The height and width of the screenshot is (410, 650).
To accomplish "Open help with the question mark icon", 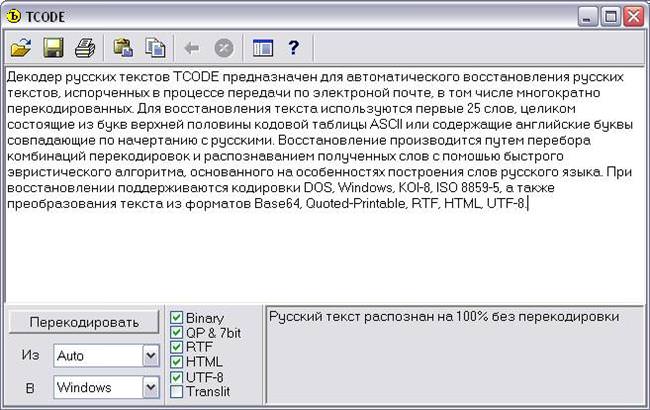I will click(293, 48).
